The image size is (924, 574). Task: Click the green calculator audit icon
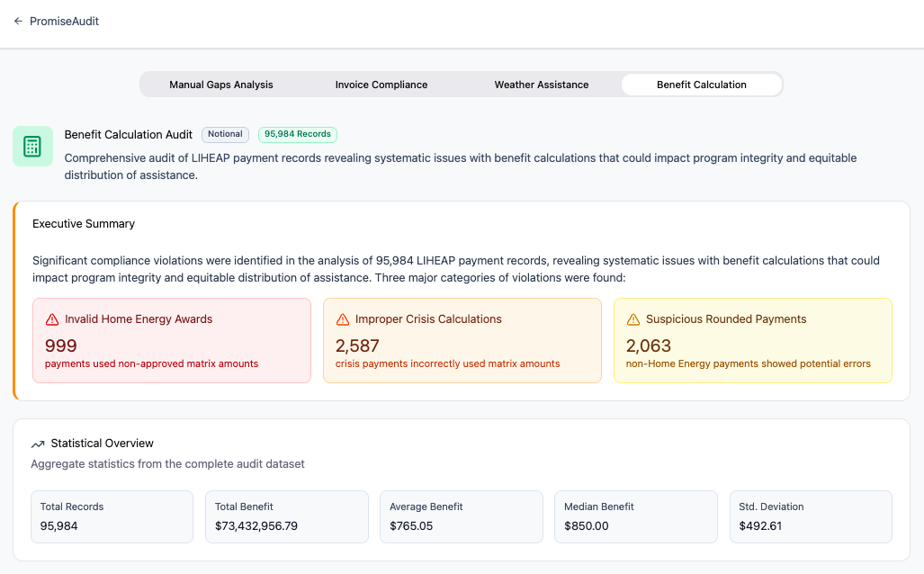[x=32, y=146]
